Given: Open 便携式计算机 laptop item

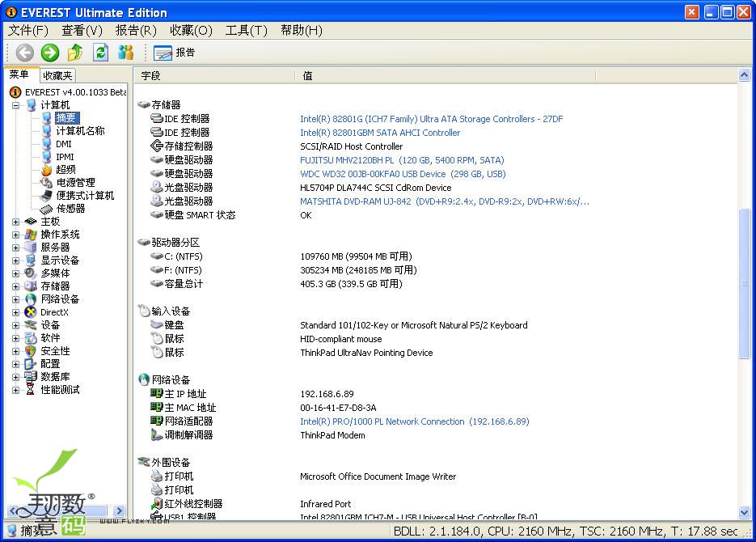Looking at the screenshot, I should 85,195.
